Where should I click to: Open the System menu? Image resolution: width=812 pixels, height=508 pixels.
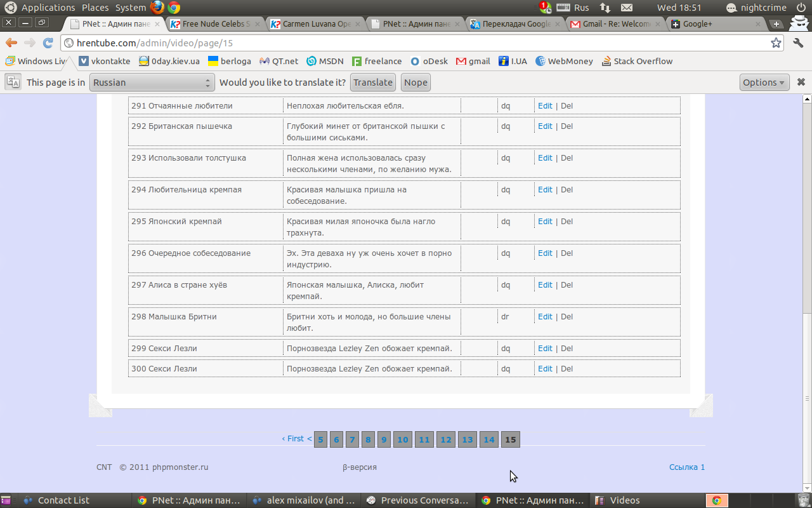click(131, 8)
